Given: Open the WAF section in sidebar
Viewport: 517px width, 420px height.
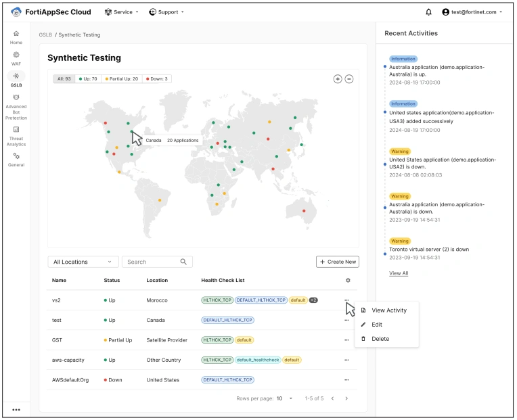Looking at the screenshot, I should click(x=16, y=57).
